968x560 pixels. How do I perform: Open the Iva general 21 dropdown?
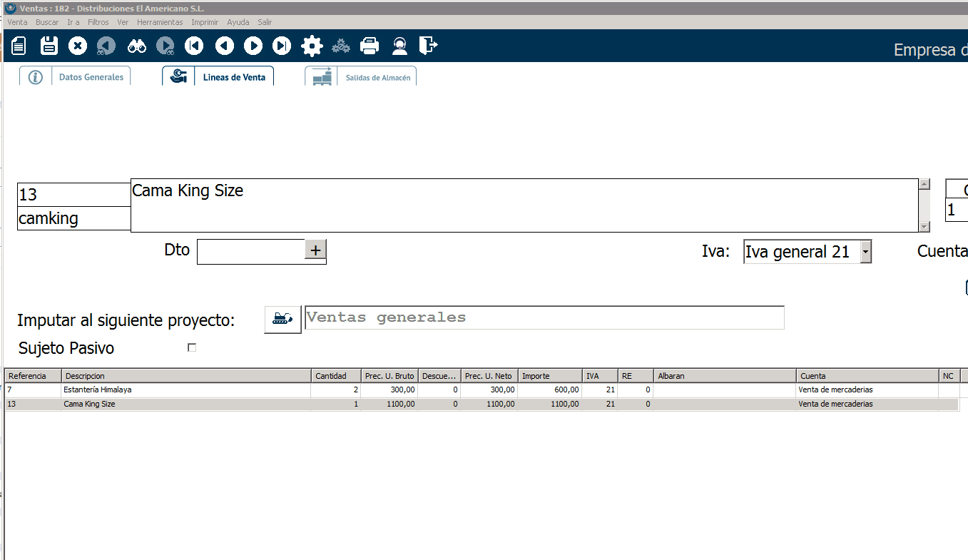[865, 252]
